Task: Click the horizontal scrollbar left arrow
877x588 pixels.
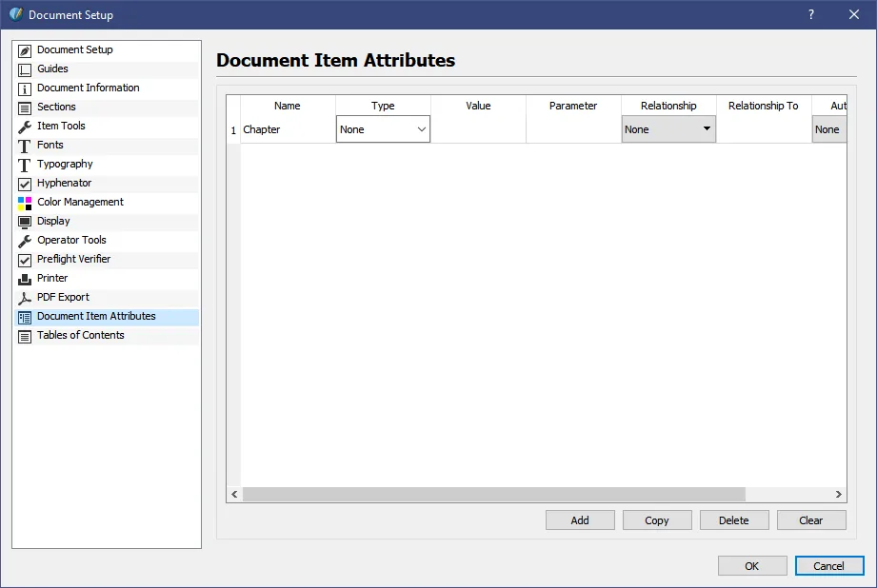Action: point(234,494)
